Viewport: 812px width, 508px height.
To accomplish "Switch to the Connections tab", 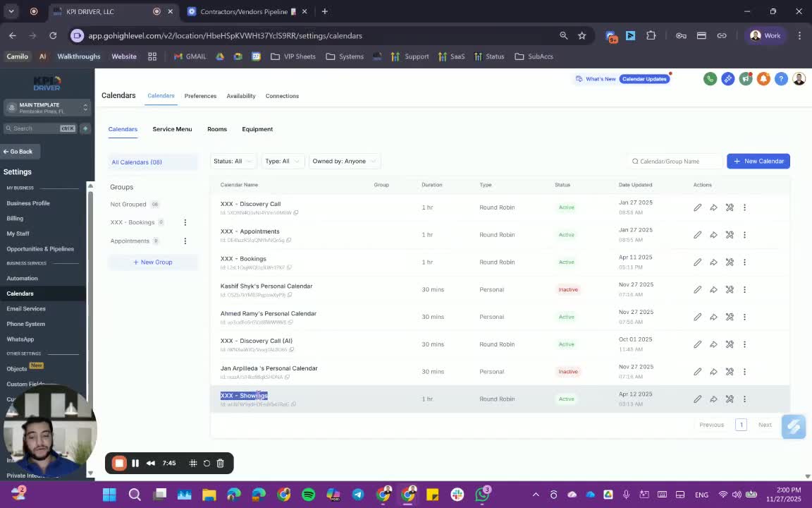I will pyautogui.click(x=282, y=96).
